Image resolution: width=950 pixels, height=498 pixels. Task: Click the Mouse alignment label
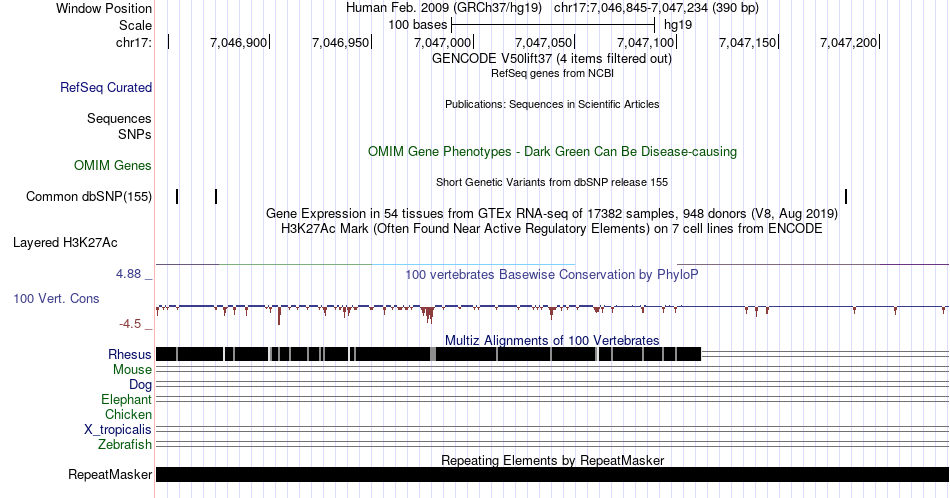pos(132,370)
